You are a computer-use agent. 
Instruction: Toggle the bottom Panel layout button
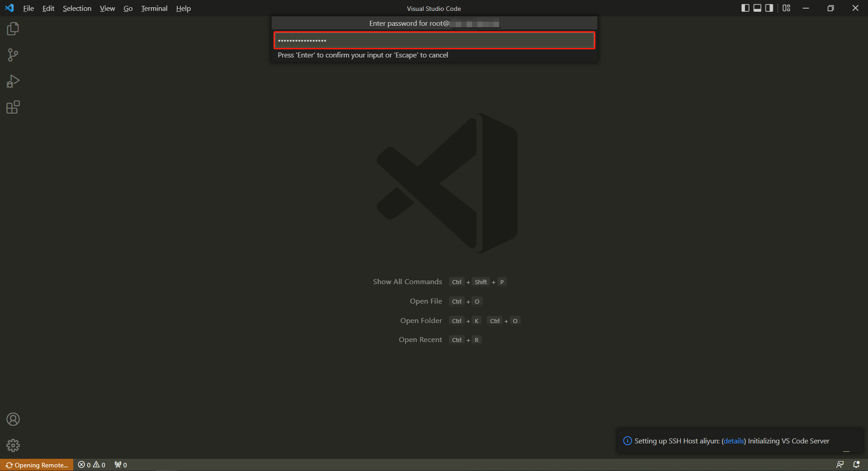tap(757, 8)
